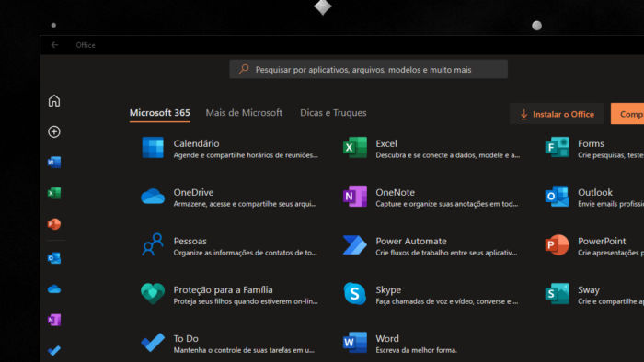Click the Proteção para a Família heart icon
Image resolution: width=644 pixels, height=362 pixels.
tap(153, 293)
